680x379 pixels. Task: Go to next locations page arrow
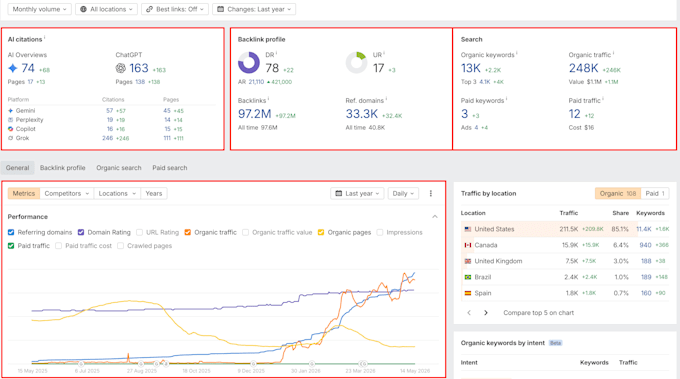point(486,313)
